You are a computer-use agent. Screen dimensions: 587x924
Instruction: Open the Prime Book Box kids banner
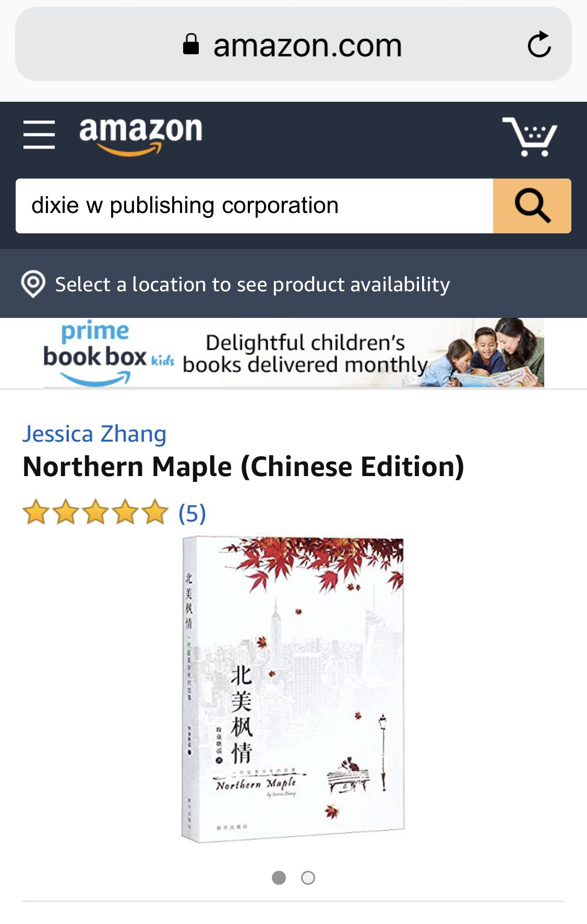click(x=293, y=353)
